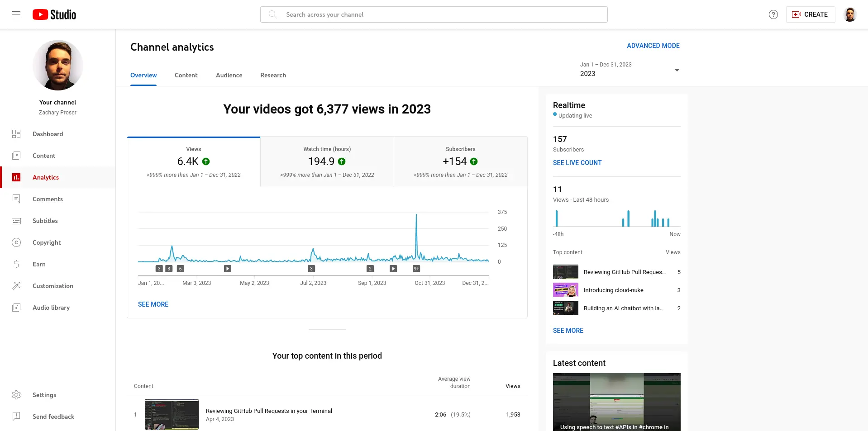Open SEE MORE under Top content
Image resolution: width=868 pixels, height=431 pixels.
pos(568,331)
